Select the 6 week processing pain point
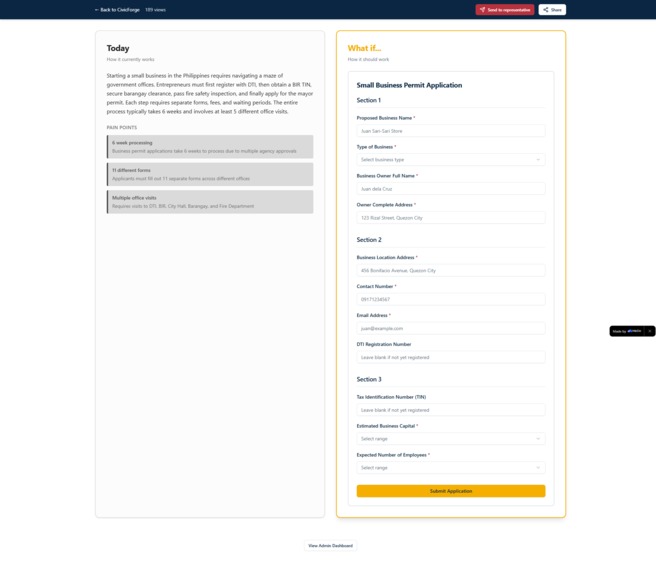Screen dimensions: 656x573 click(210, 147)
